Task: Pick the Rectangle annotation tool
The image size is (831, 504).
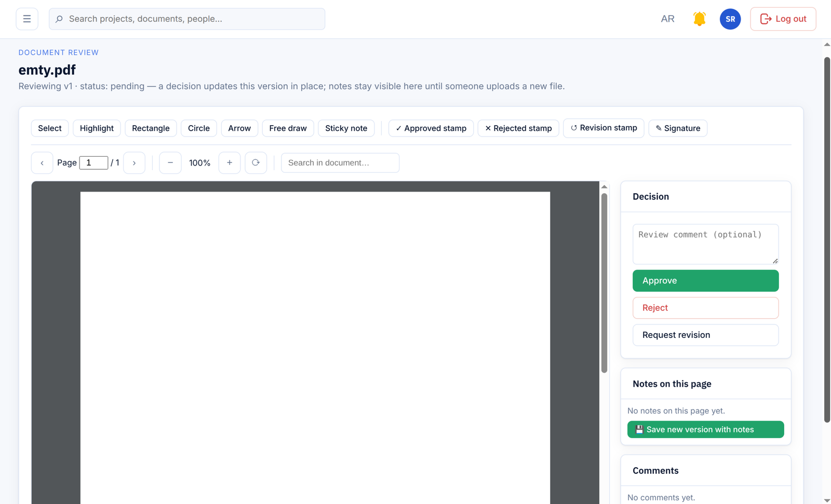Action: (x=151, y=128)
